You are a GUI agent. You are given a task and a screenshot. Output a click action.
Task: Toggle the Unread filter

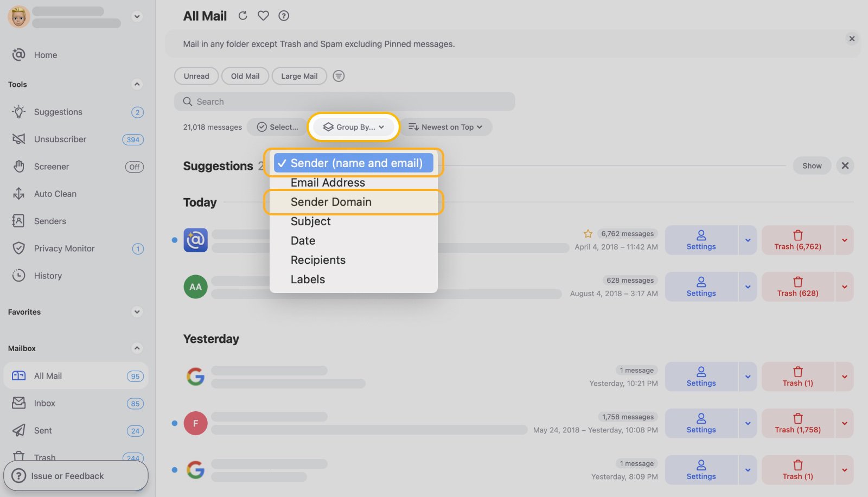tap(196, 76)
